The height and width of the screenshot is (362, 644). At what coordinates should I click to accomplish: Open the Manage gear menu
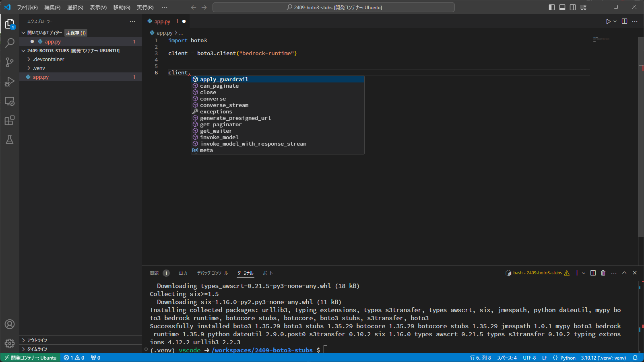pyautogui.click(x=10, y=343)
